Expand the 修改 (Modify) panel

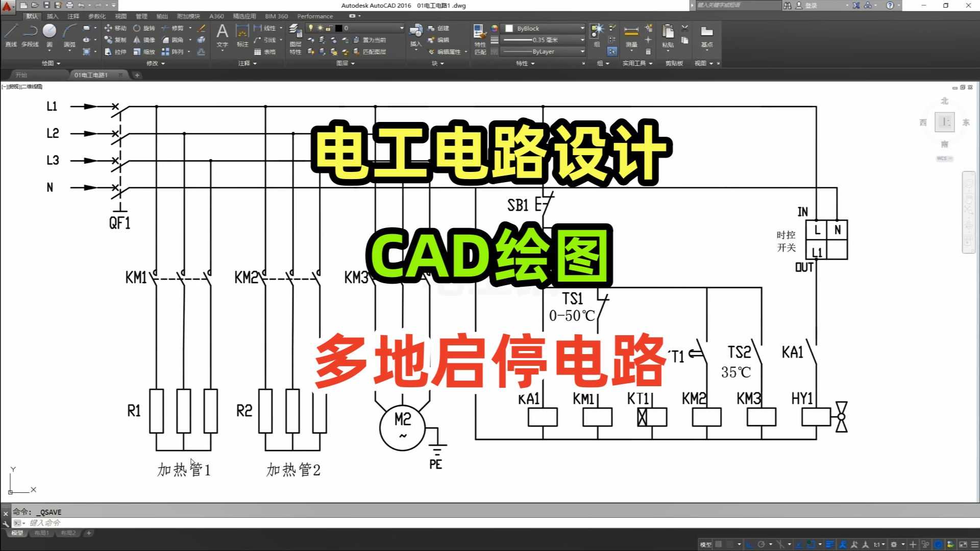[155, 63]
